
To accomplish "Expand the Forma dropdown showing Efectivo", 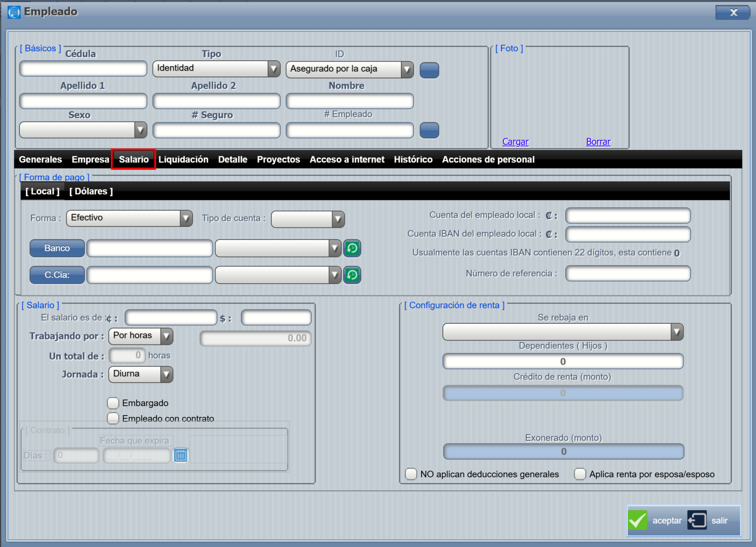I will (x=129, y=218).
